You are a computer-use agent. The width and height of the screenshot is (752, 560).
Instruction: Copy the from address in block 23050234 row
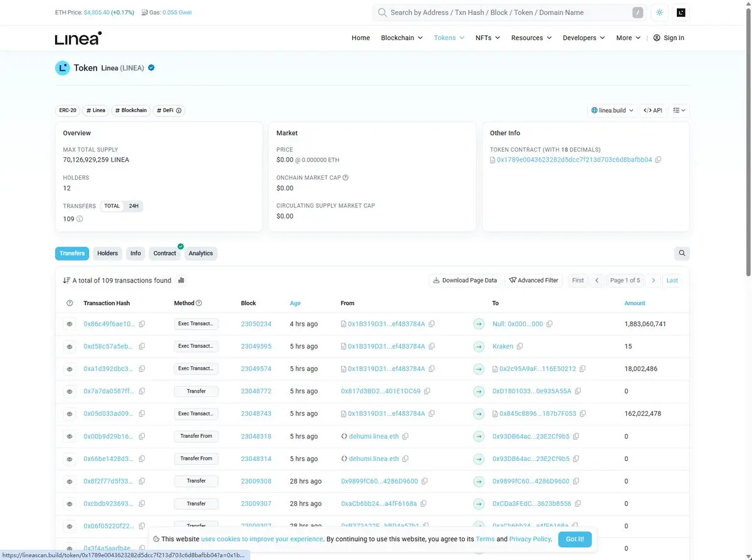432,324
